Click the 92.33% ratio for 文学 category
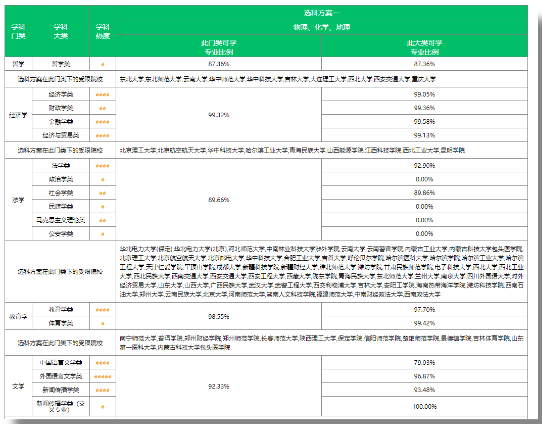 pyautogui.click(x=218, y=386)
